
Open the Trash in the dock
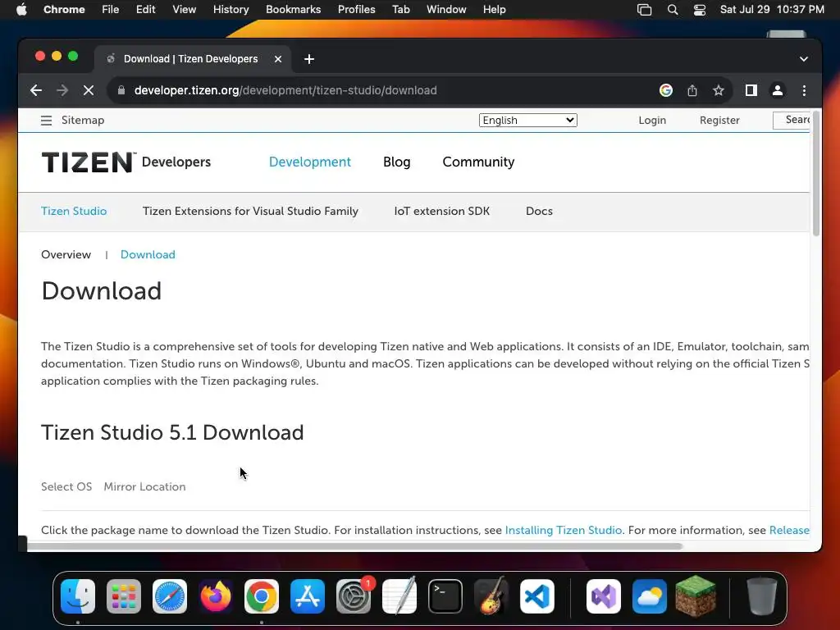pos(762,596)
